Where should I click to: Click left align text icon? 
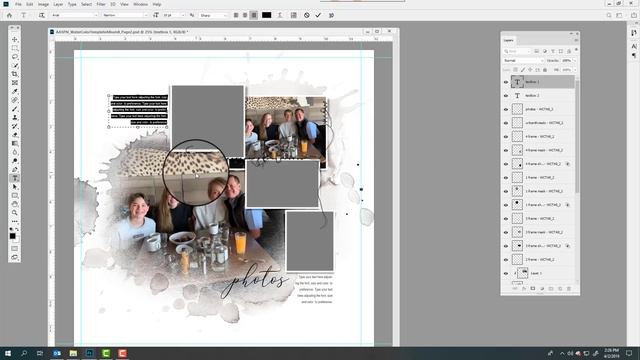pos(236,15)
